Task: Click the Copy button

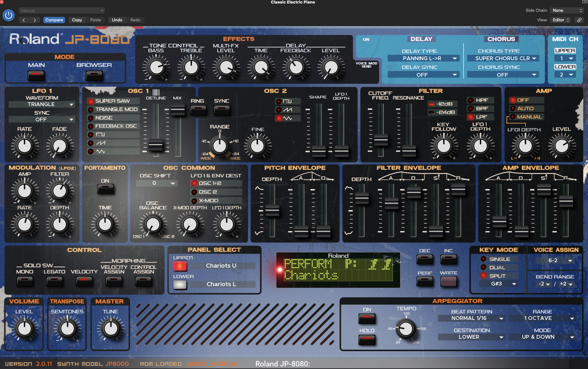Action: [77, 20]
